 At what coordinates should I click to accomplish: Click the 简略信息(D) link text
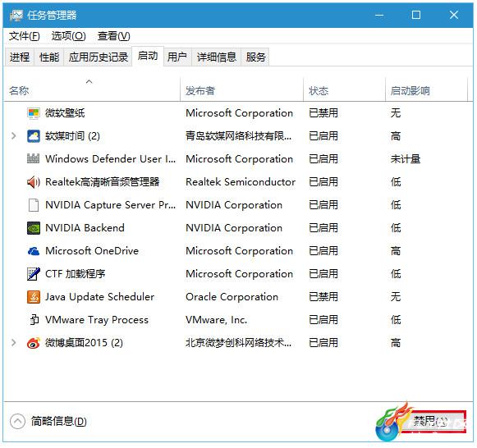(x=59, y=421)
